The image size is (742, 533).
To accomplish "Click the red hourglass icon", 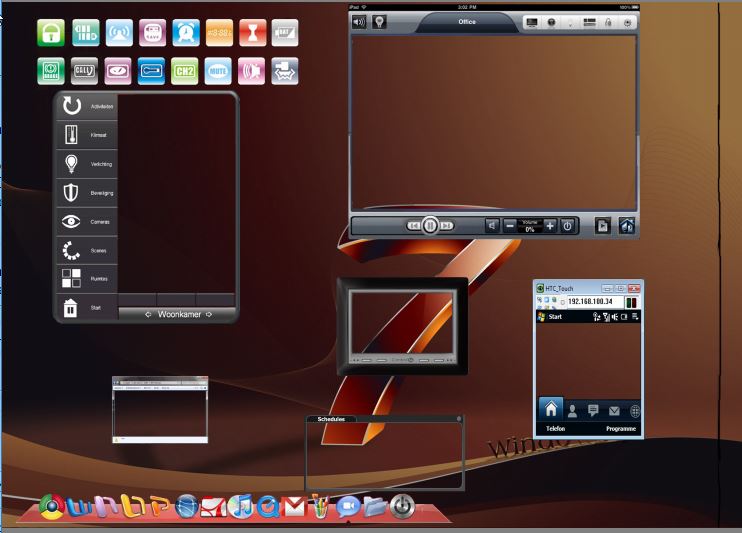I will (253, 33).
